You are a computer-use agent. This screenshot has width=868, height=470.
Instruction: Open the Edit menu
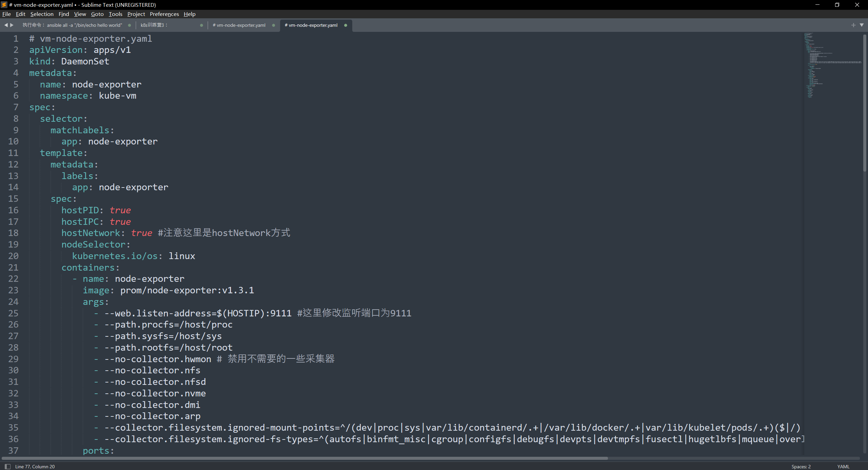pos(20,14)
